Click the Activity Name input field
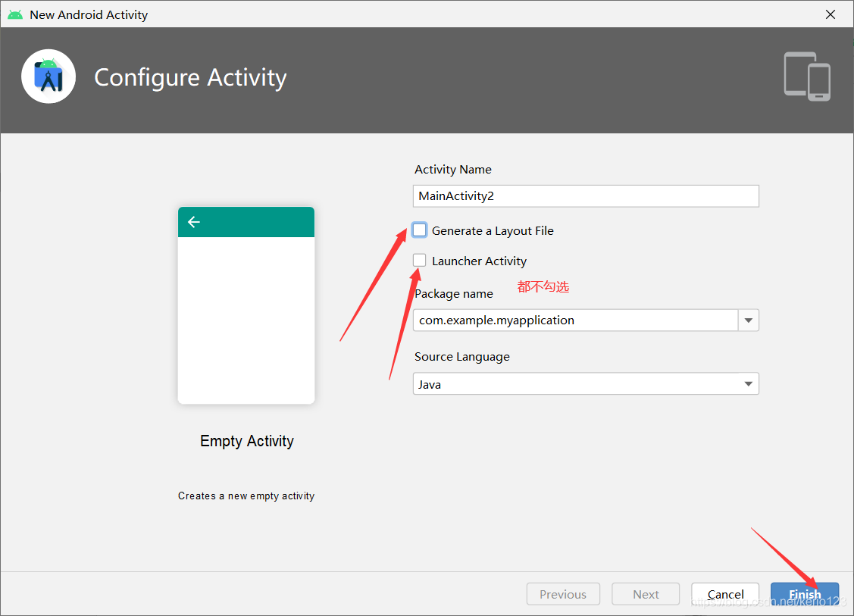The width and height of the screenshot is (854, 616). coord(586,196)
